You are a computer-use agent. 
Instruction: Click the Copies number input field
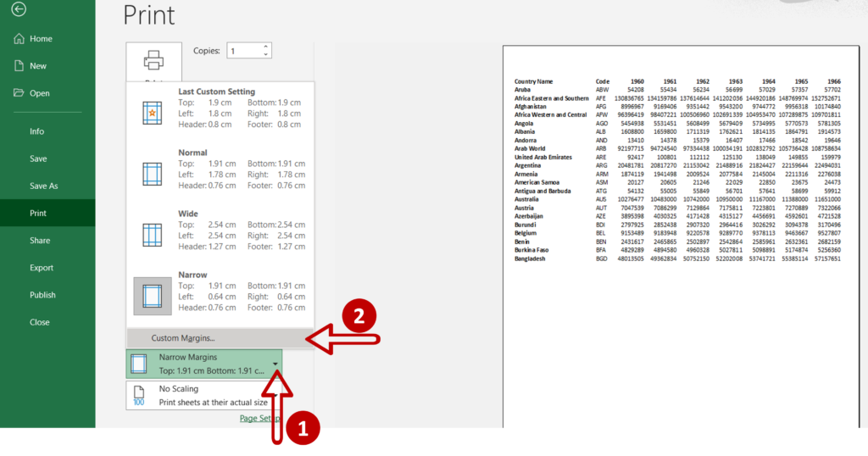click(244, 50)
